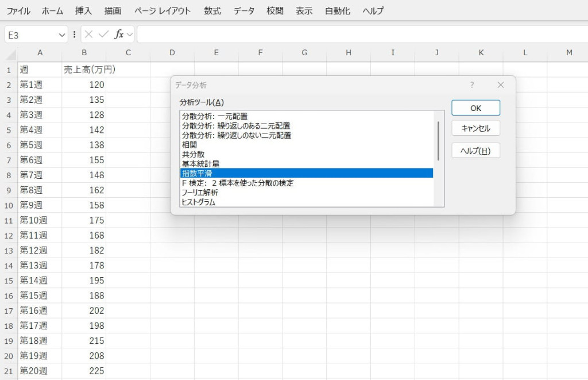Click inside the formula bar input field
This screenshot has width=588, height=380.
pyautogui.click(x=362, y=34)
